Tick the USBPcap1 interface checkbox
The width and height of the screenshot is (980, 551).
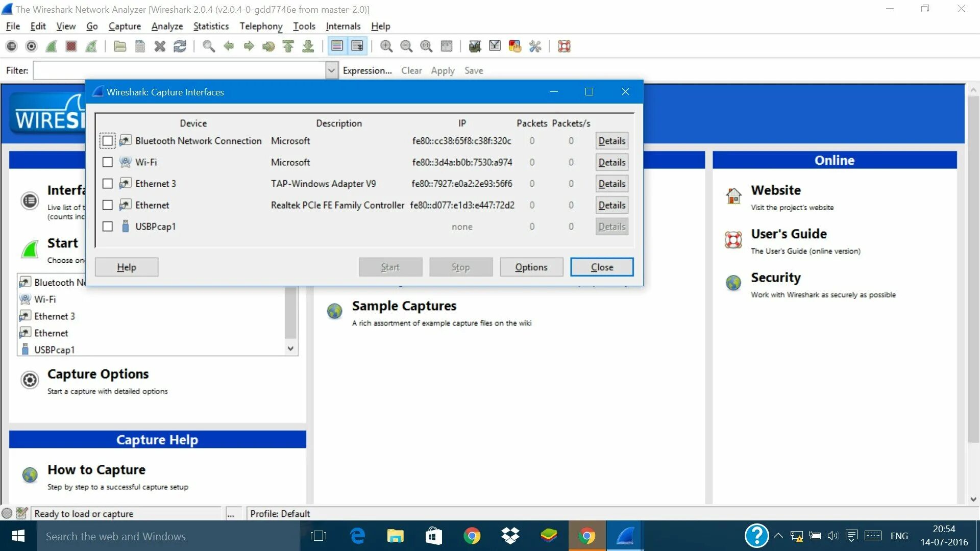pos(107,227)
